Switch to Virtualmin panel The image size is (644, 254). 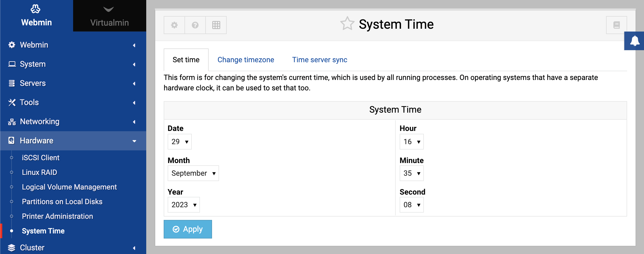[x=110, y=16]
